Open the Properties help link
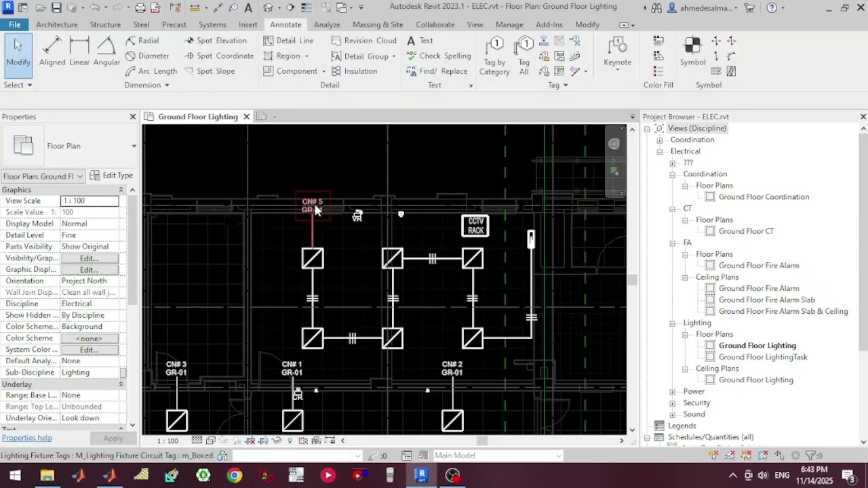 coord(27,438)
